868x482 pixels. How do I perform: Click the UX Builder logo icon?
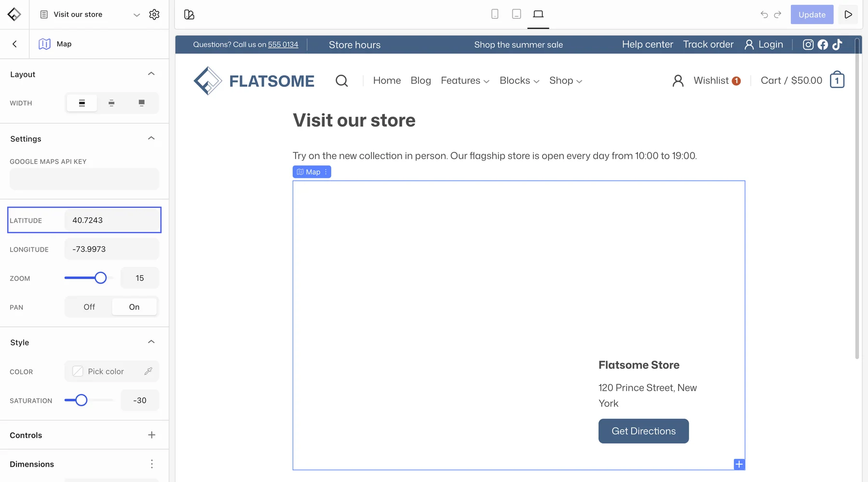click(x=14, y=14)
